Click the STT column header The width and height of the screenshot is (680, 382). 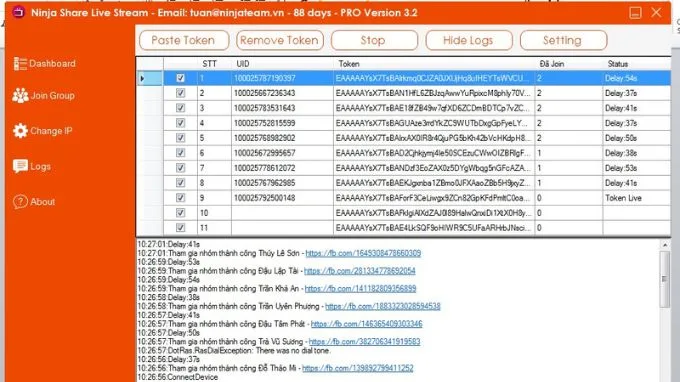click(209, 64)
